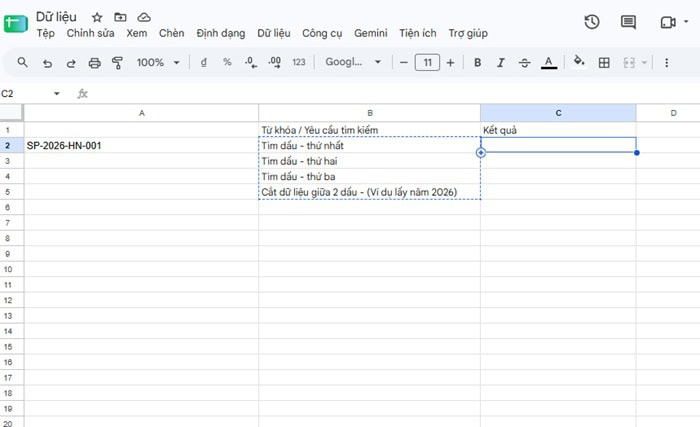This screenshot has width=700, height=427.
Task: Open the Công cụ menu
Action: point(322,33)
